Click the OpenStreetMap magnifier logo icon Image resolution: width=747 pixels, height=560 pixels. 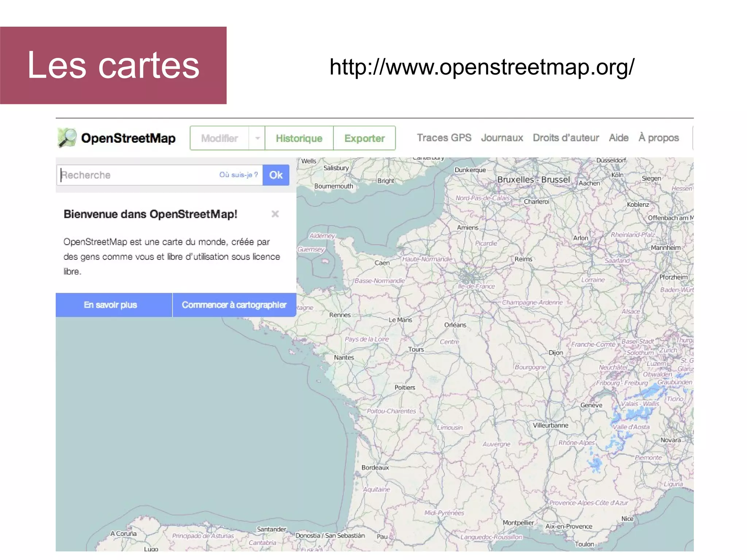point(67,138)
